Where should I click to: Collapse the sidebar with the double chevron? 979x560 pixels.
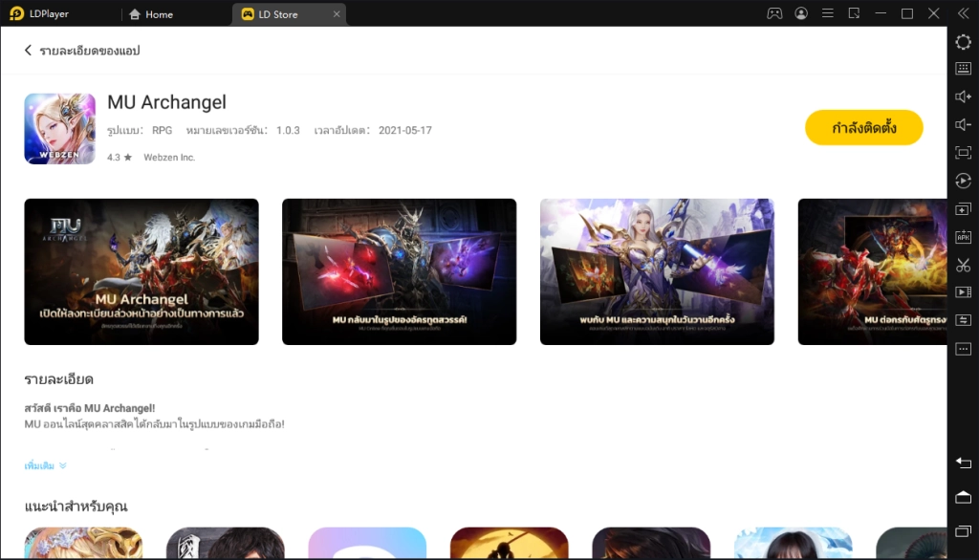pos(962,13)
